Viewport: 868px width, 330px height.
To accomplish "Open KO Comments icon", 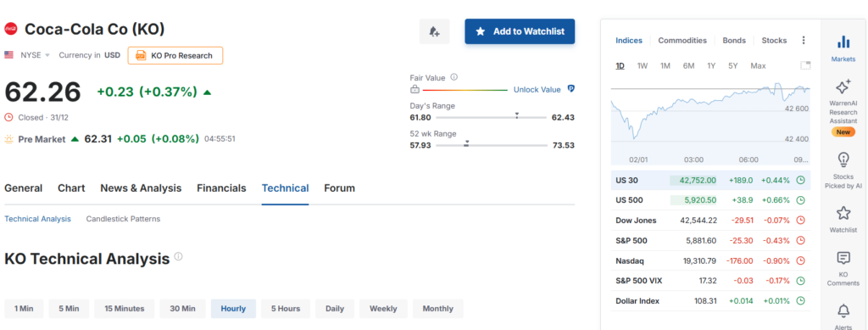I will 843,268.
